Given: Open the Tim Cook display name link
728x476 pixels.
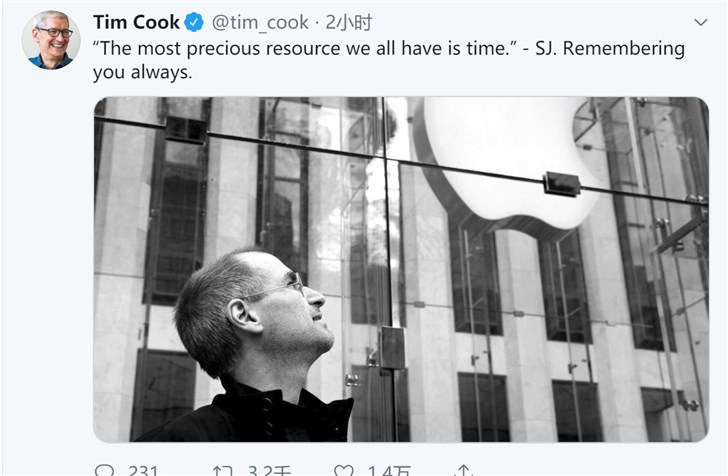Looking at the screenshot, I should pyautogui.click(x=135, y=23).
